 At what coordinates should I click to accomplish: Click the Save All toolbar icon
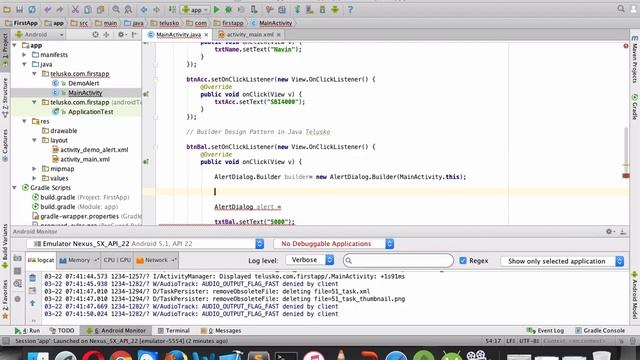pyautogui.click(x=19, y=9)
